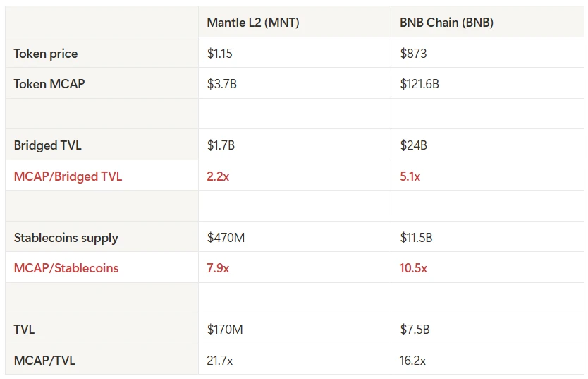
Task: Click the red 5.1x ratio value
Action: [x=410, y=176]
